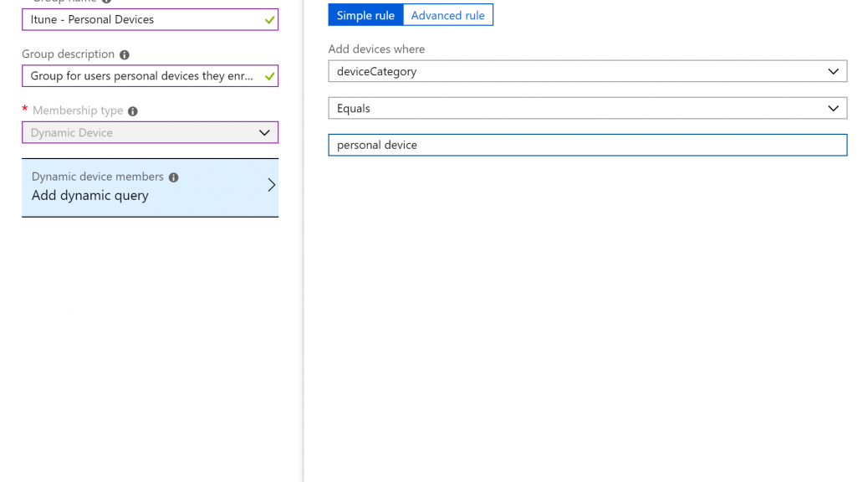Open the Add dynamic query blade
This screenshot has width=868, height=482.
point(150,187)
